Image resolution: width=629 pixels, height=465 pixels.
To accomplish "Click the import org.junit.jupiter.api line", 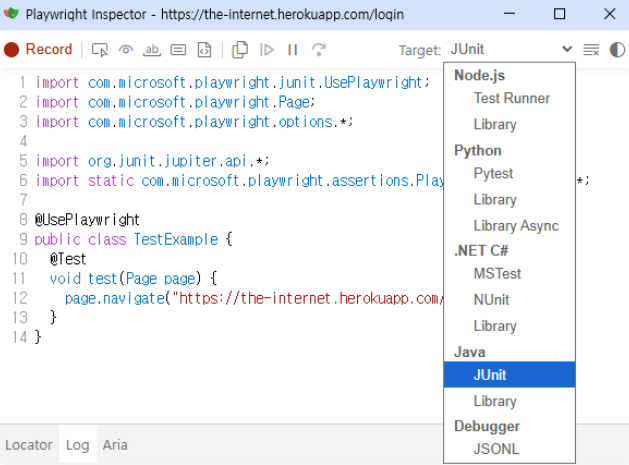I will point(152,161).
